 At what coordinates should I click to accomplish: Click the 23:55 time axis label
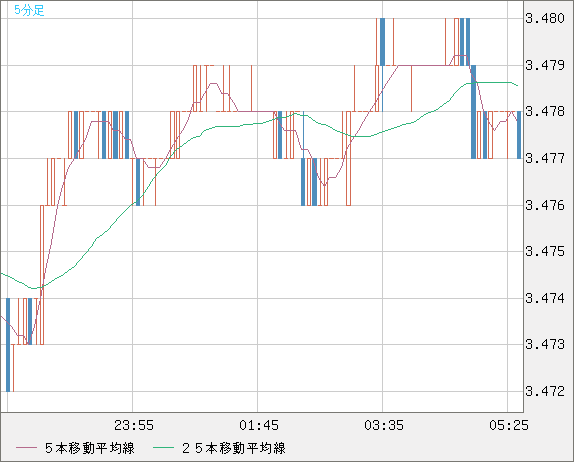coord(134,425)
